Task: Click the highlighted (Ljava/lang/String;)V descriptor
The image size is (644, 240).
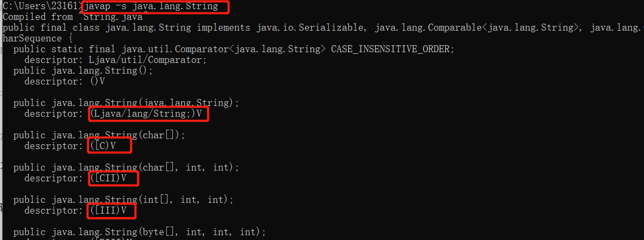Action: (x=146, y=114)
